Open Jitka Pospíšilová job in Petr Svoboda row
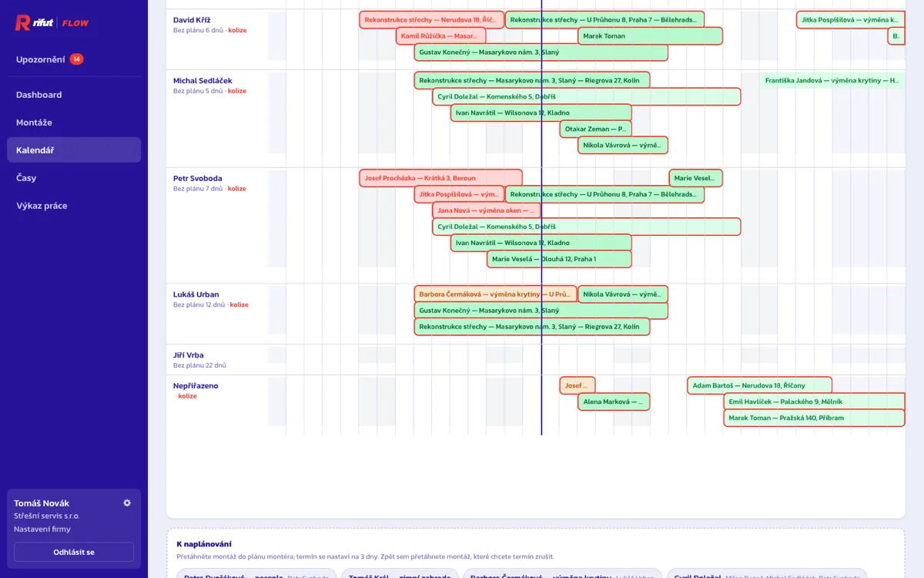Viewport: 924px width, 578px height. point(459,195)
